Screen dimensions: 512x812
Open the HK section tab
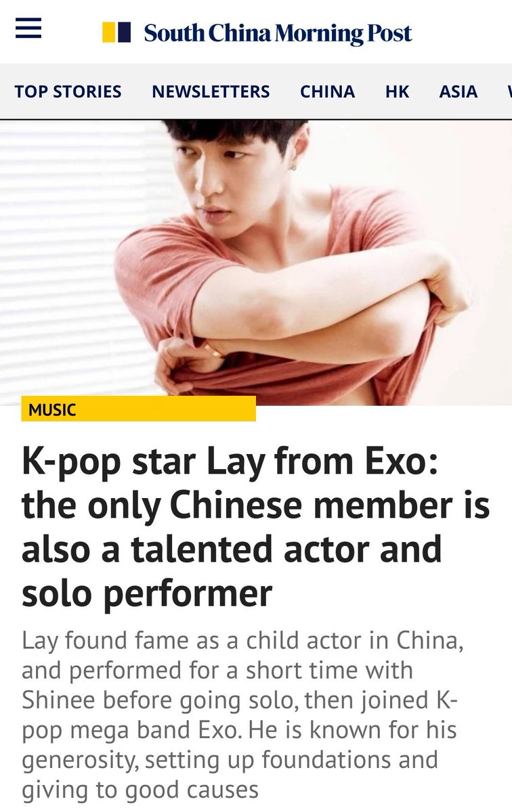click(x=398, y=91)
